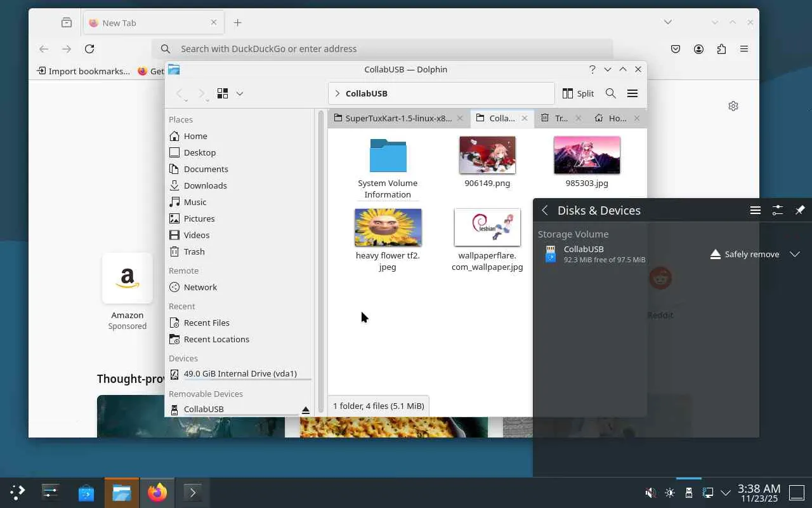
Task: Open Disks & Devices popup hamburger menu
Action: [x=755, y=210]
